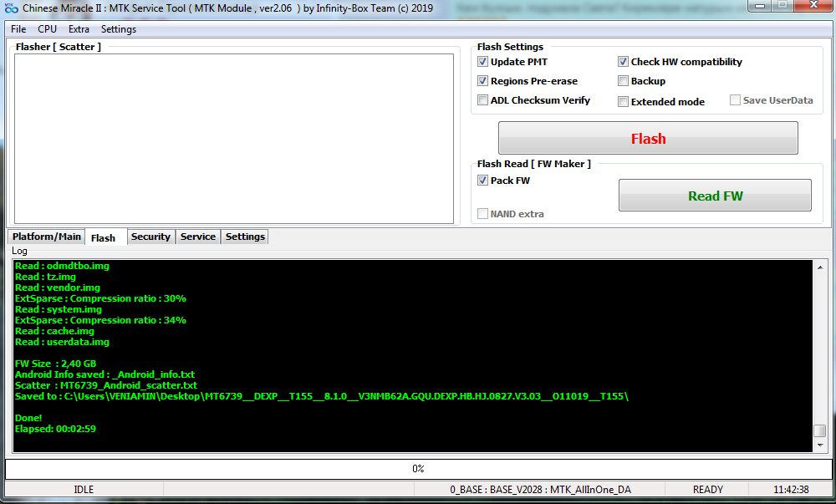Click the Flasher Scatter file list area
836x504 pixels.
click(x=233, y=139)
